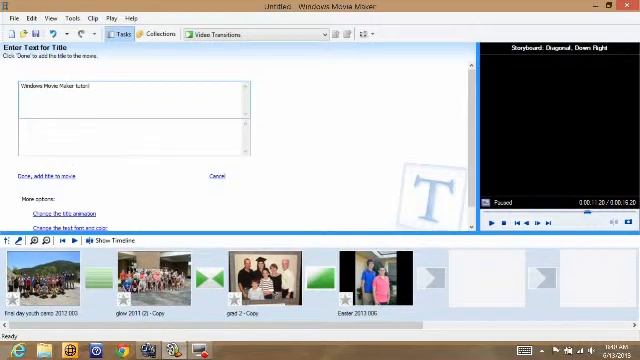The image size is (640, 360).
Task: Open the View menu
Action: [51, 18]
